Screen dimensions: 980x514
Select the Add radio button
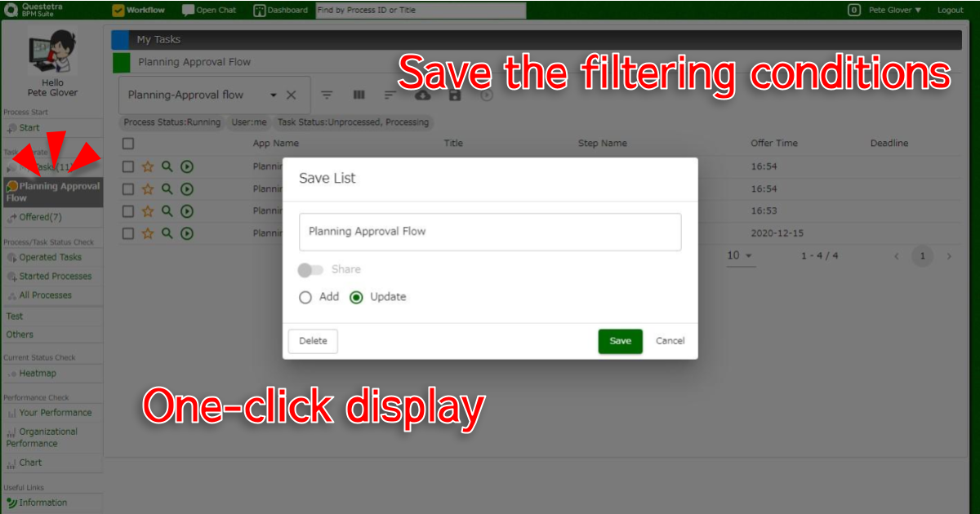click(x=305, y=298)
